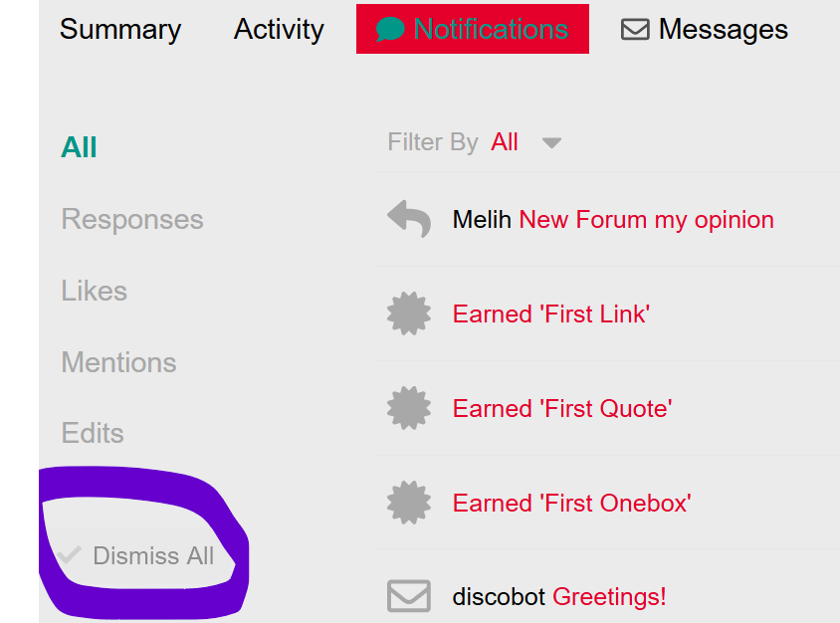Click the speech bubble icon in Notifications tab
The height and width of the screenshot is (623, 840).
click(x=390, y=29)
